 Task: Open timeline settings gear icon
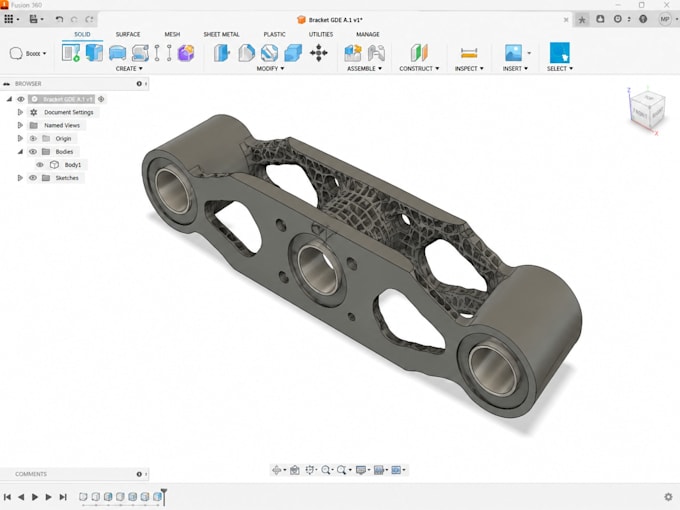pyautogui.click(x=668, y=497)
